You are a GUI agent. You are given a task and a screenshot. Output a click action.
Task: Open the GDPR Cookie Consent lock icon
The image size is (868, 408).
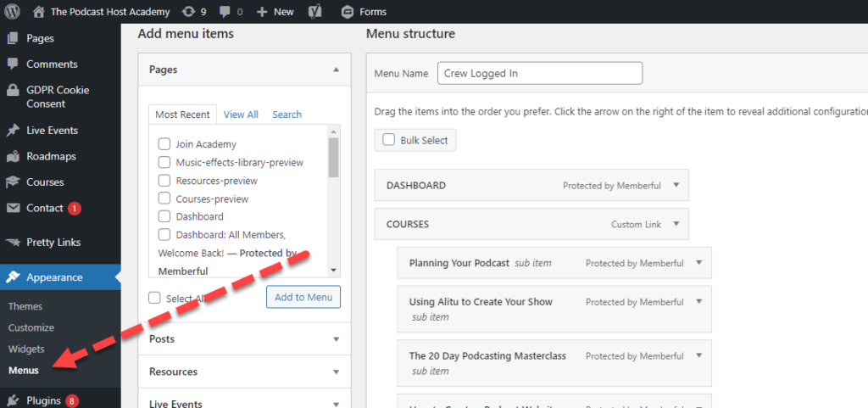[x=13, y=91]
